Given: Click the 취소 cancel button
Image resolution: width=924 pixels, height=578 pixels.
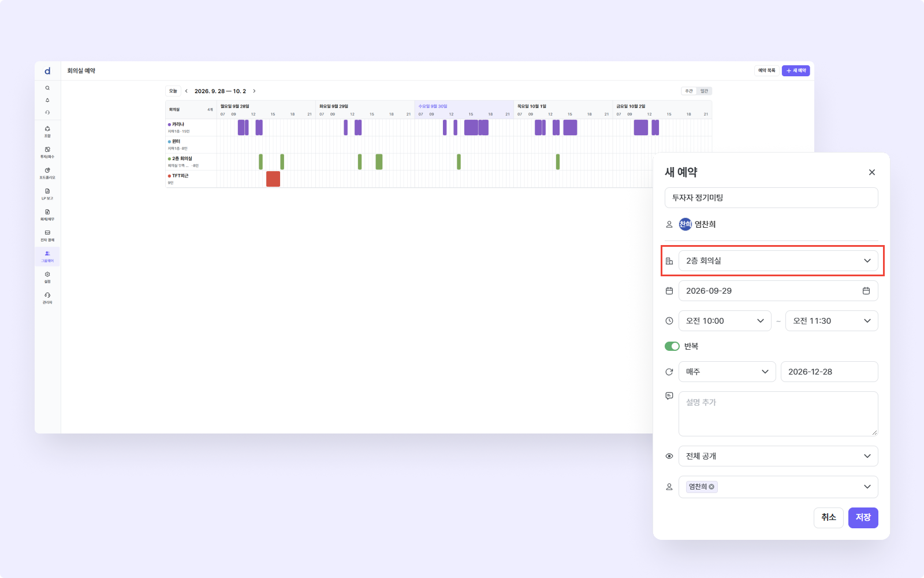Looking at the screenshot, I should [829, 517].
